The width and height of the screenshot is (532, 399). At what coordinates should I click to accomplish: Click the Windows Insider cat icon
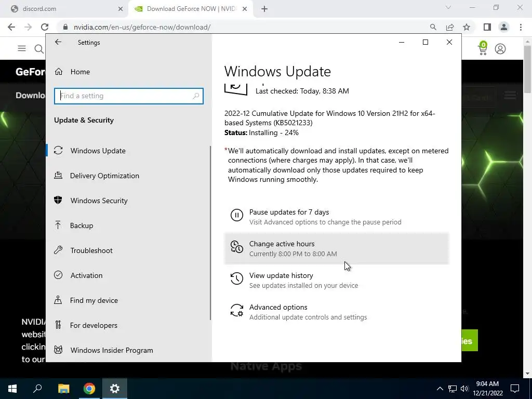tap(58, 350)
